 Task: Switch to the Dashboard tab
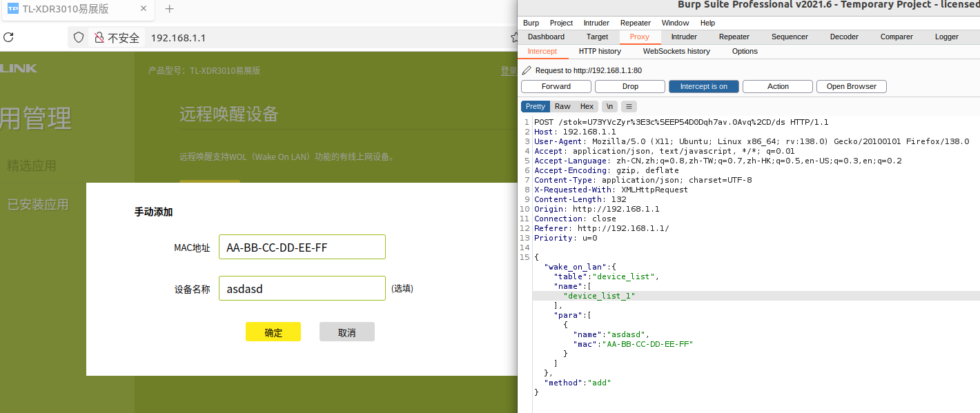(546, 37)
